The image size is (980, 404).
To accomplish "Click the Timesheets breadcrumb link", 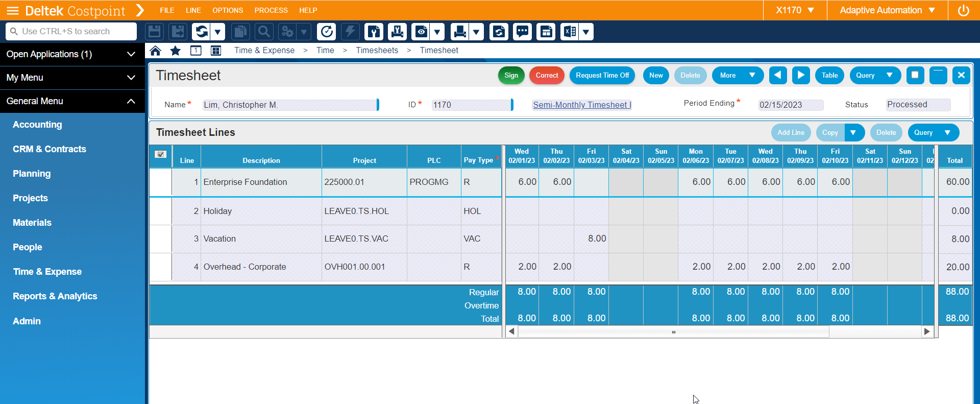I will (x=377, y=50).
